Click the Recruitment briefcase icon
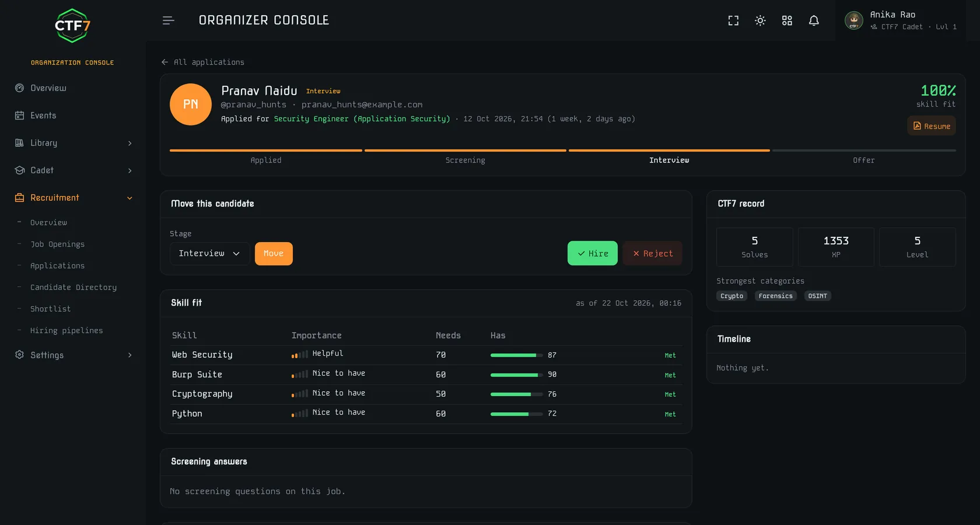 [x=19, y=198]
